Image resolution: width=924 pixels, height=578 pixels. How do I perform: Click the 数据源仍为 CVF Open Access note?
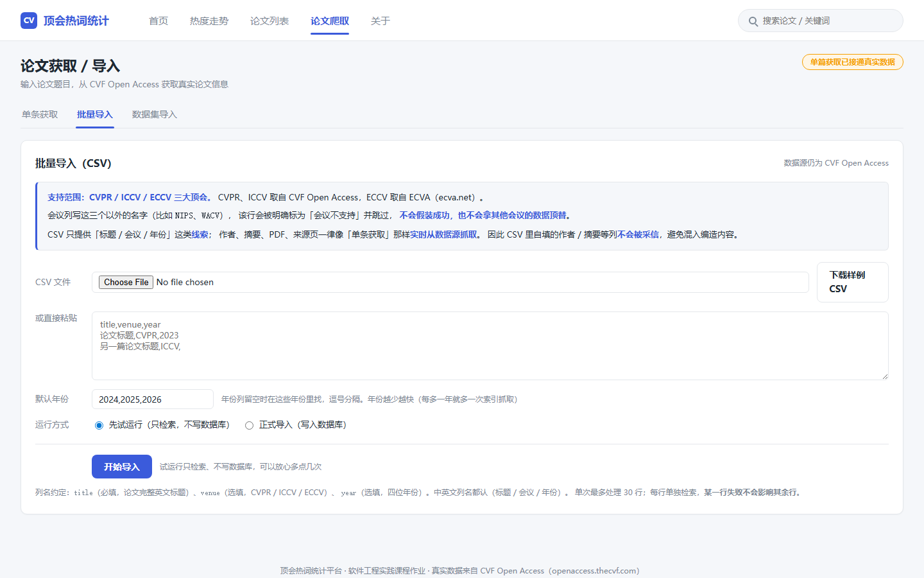click(836, 163)
